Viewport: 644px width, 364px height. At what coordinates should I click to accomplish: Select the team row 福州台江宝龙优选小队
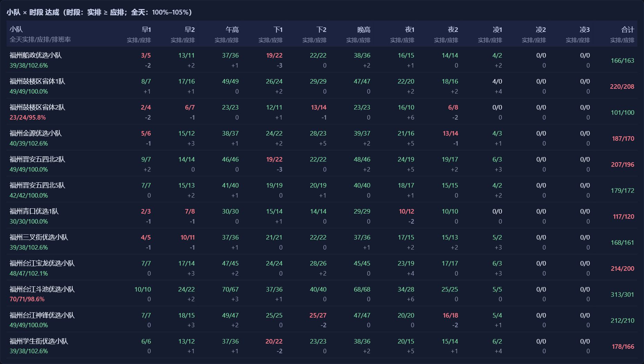coord(322,268)
